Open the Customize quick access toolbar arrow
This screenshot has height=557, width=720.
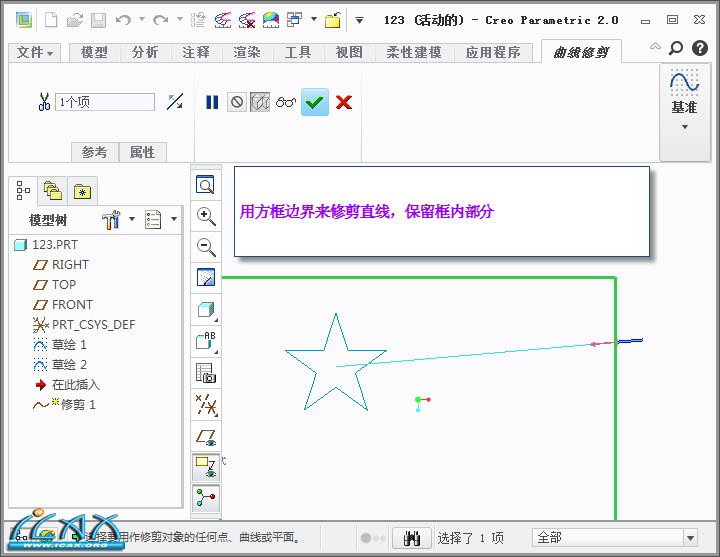click(x=360, y=20)
